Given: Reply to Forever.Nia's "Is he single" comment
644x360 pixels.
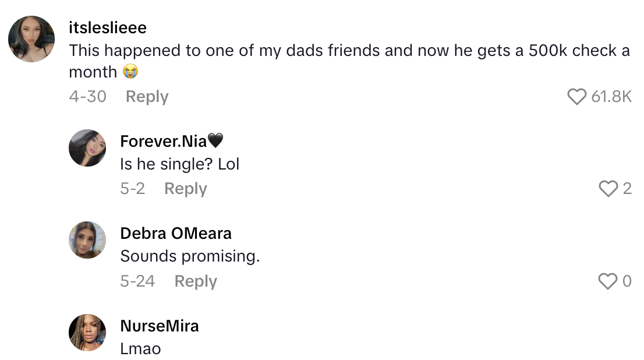Looking at the screenshot, I should click(185, 189).
